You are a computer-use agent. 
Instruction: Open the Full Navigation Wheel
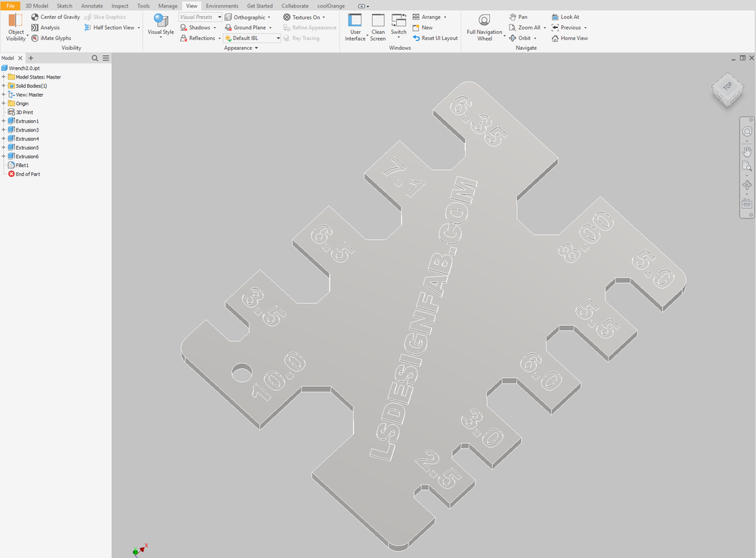(485, 27)
